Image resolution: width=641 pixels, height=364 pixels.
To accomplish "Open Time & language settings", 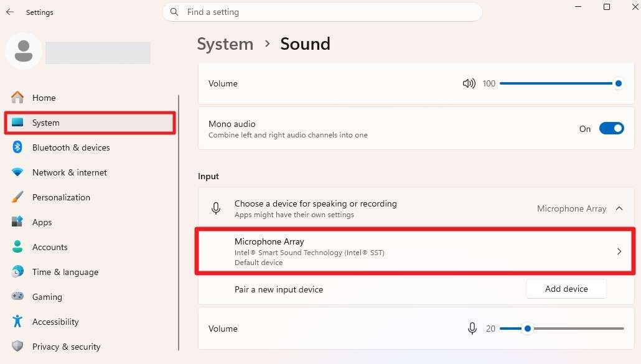I will [90, 272].
